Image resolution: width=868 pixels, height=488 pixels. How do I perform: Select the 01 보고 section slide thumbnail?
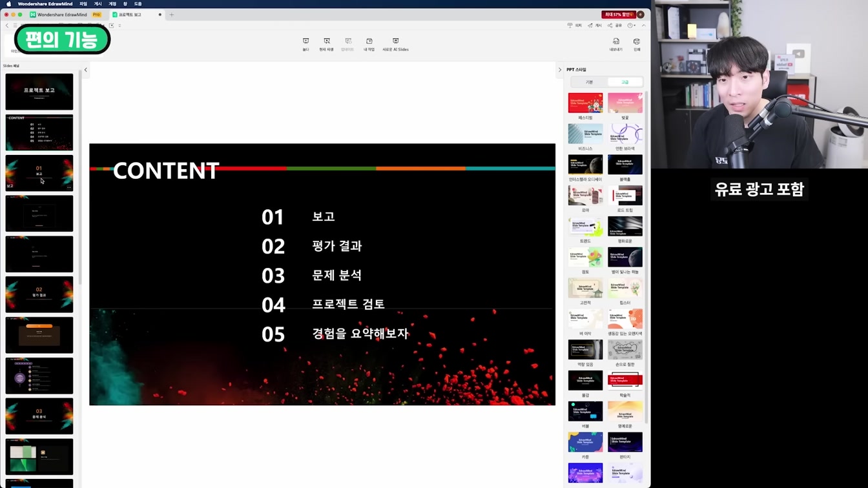[39, 173]
